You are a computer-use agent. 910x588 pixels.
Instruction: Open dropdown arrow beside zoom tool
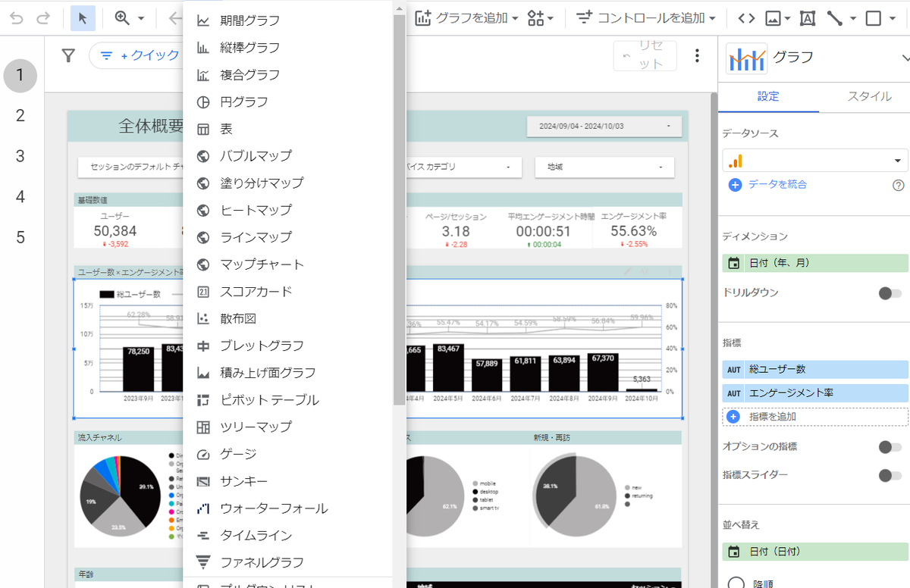140,18
